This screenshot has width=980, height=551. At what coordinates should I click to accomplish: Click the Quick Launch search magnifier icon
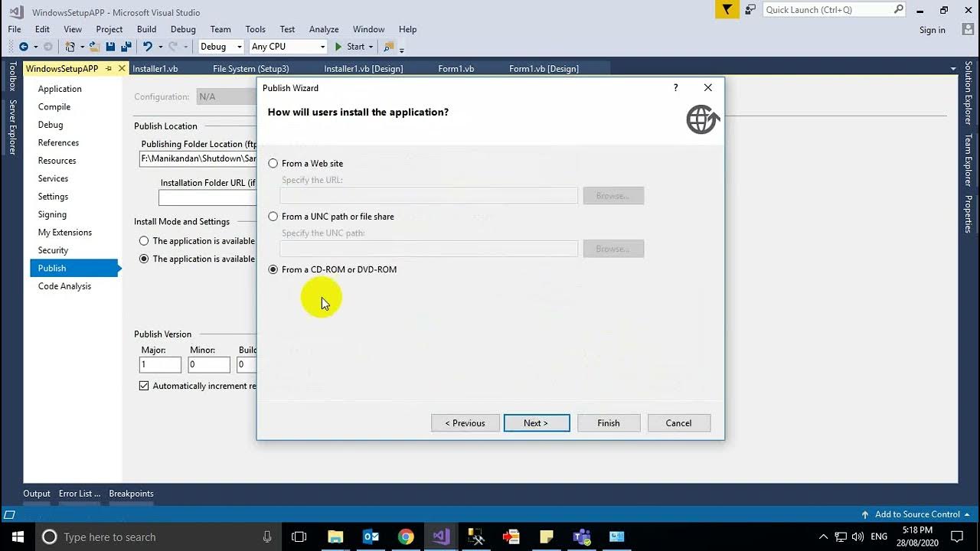coord(899,9)
